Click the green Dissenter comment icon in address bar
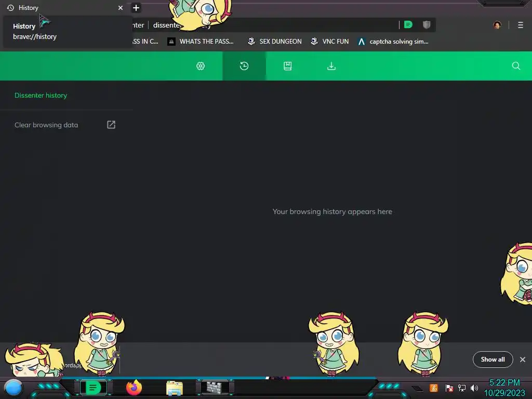 [x=408, y=25]
